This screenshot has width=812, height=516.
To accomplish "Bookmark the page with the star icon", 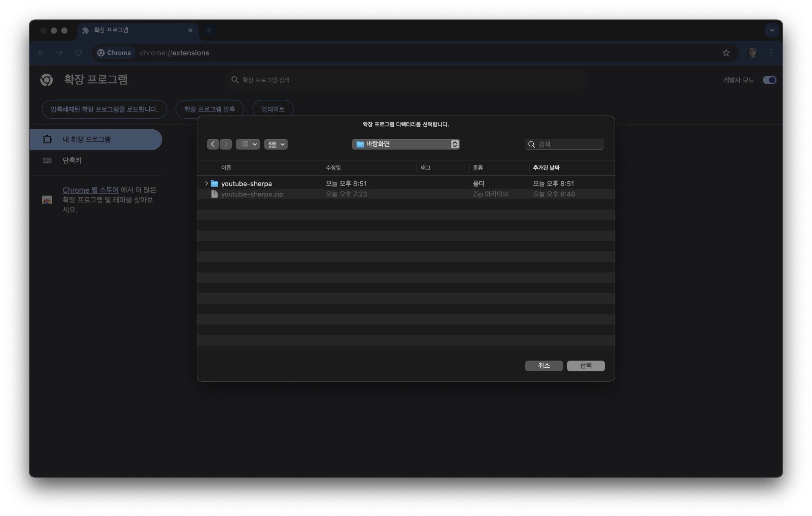I will [727, 52].
